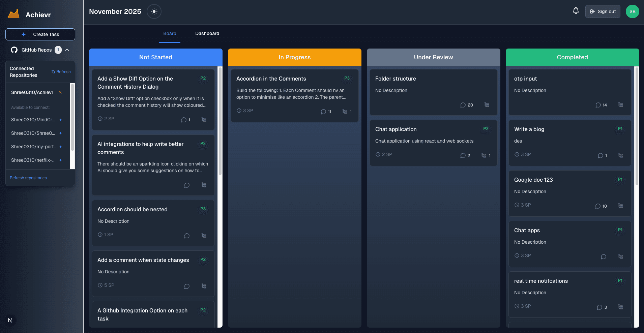Open comments on Folder structure card
The image size is (644, 333).
[463, 105]
